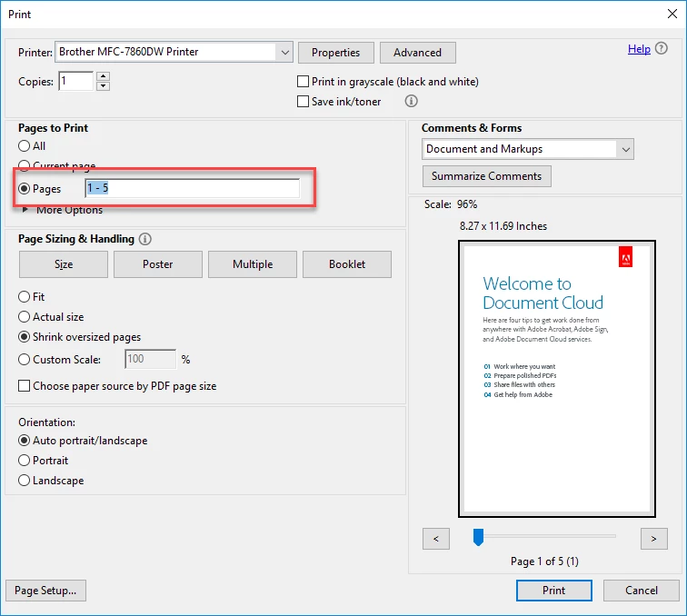Click the Page Sizing & Handling info icon
The image size is (687, 616).
click(x=145, y=239)
